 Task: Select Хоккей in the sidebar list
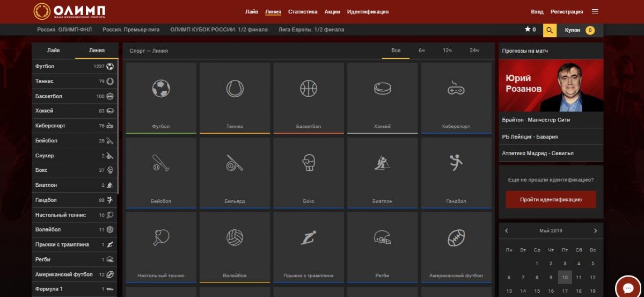coord(74,111)
